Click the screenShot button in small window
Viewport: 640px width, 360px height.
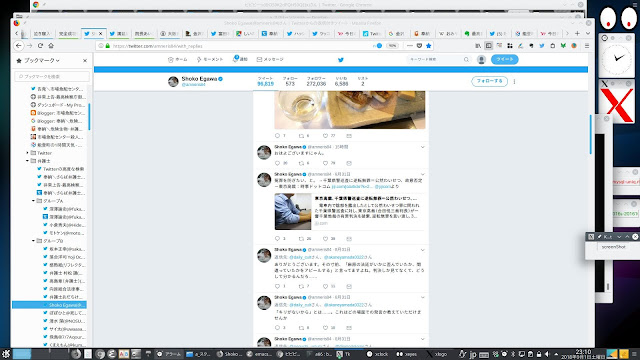pyautogui.click(x=613, y=247)
